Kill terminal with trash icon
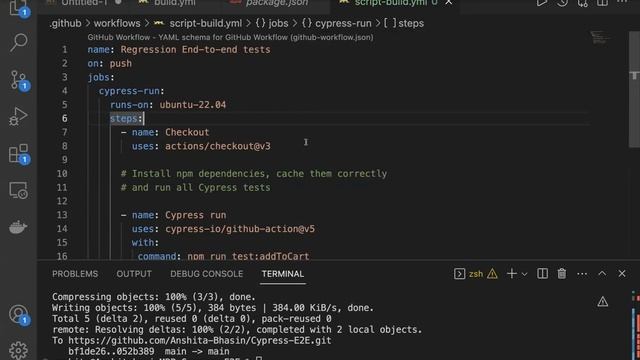Viewport: 640px width, 360px height. coord(562,273)
